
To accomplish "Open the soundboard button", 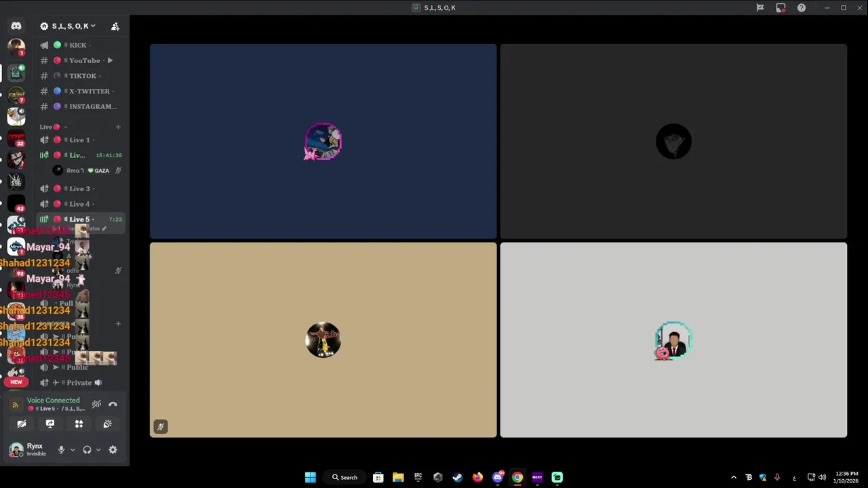I will (107, 424).
